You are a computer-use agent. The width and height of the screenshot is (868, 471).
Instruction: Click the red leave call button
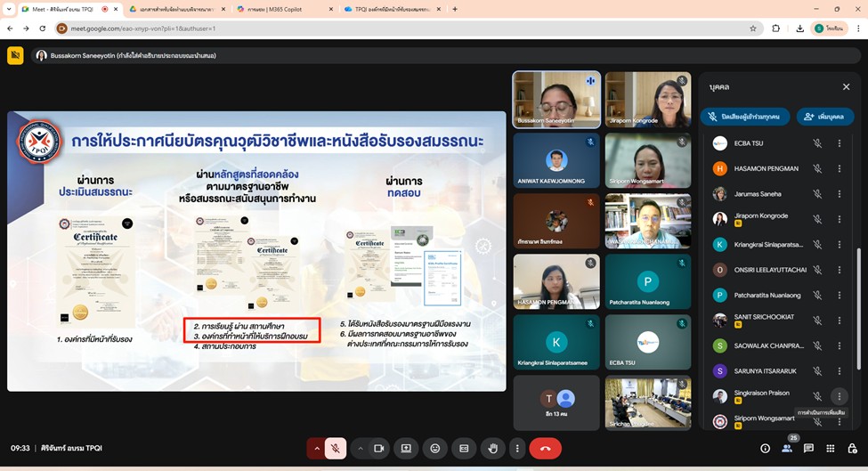pos(545,449)
